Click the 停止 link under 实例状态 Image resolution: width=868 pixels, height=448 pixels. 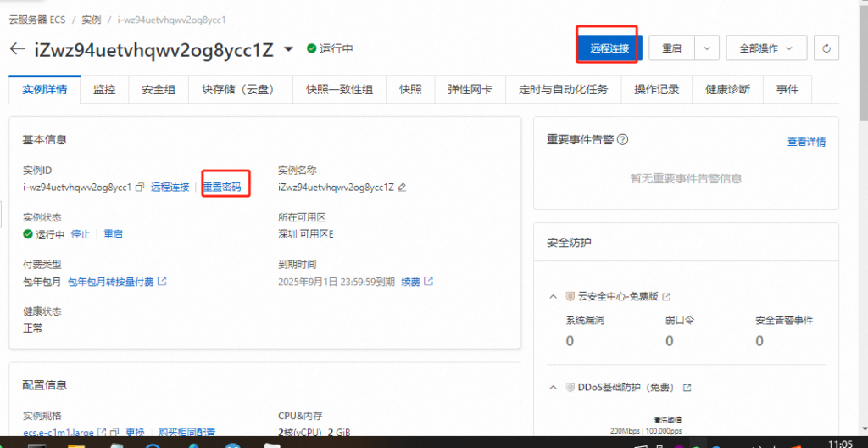click(x=81, y=234)
